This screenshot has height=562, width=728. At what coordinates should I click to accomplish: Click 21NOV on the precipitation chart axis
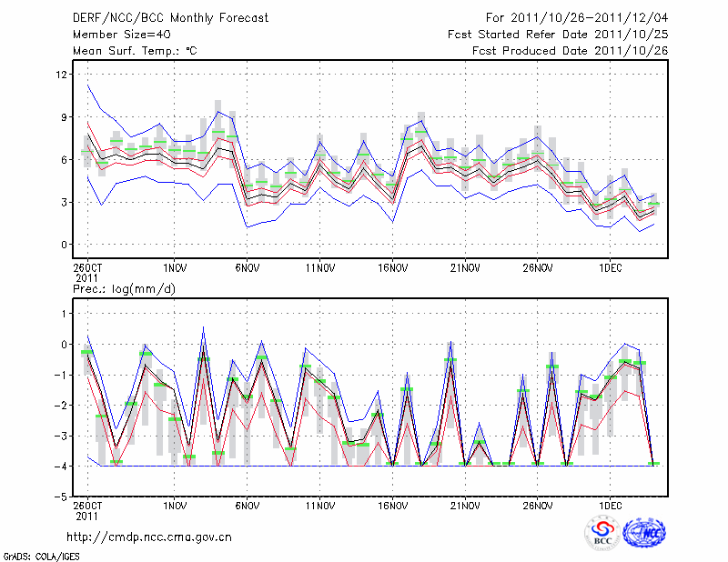[465, 504]
